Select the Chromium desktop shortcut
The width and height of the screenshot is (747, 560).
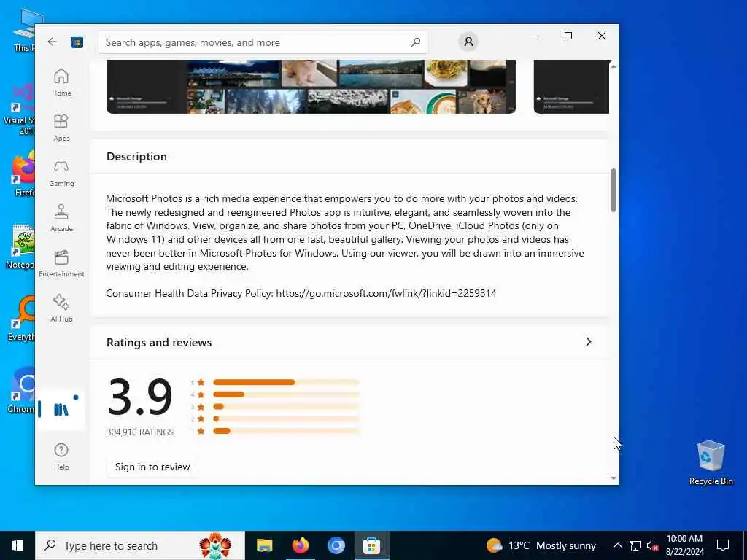(x=21, y=391)
